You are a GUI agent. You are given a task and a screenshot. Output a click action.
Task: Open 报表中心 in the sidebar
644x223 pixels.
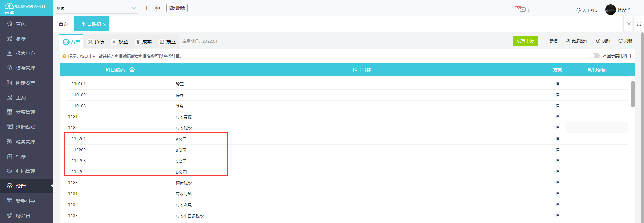coord(26,53)
